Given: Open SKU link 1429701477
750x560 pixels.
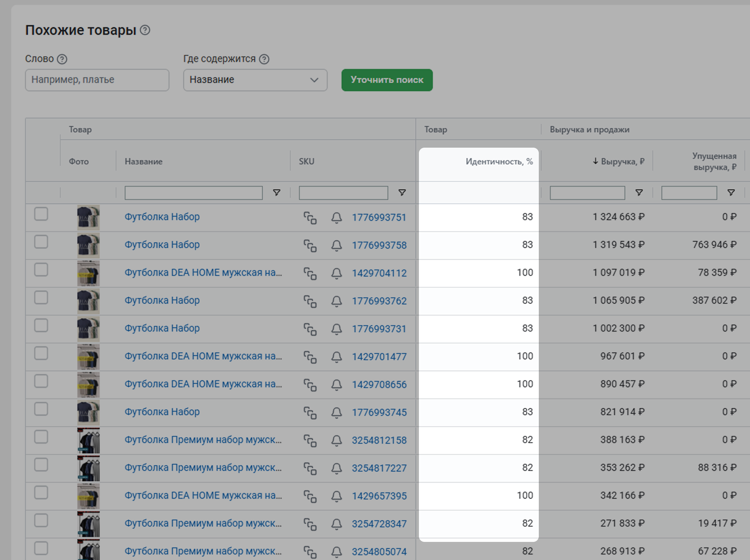Looking at the screenshot, I should pyautogui.click(x=379, y=357).
